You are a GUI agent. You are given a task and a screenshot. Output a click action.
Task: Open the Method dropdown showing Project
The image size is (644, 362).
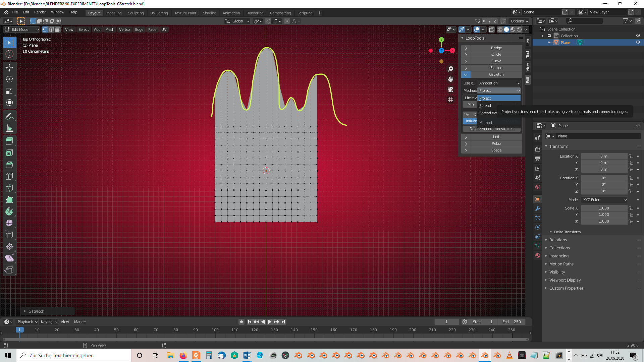499,90
